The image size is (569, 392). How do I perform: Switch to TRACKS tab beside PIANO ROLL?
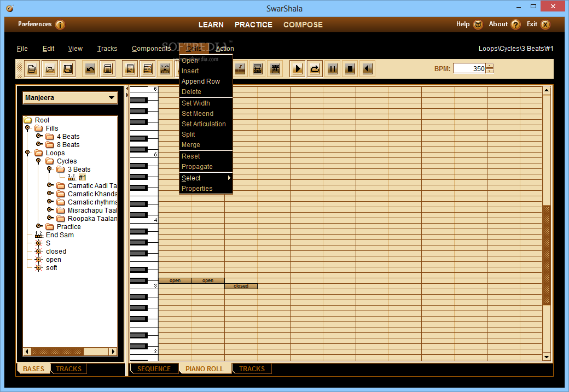coord(252,369)
